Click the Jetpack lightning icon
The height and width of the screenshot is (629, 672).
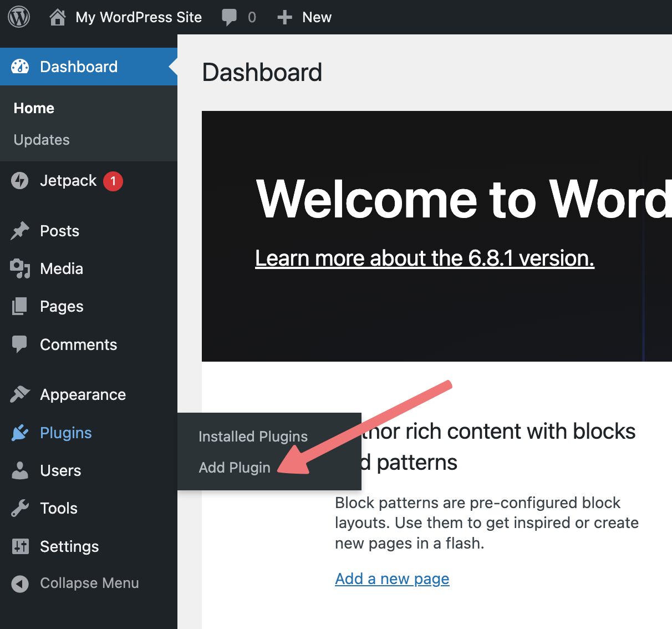point(20,181)
